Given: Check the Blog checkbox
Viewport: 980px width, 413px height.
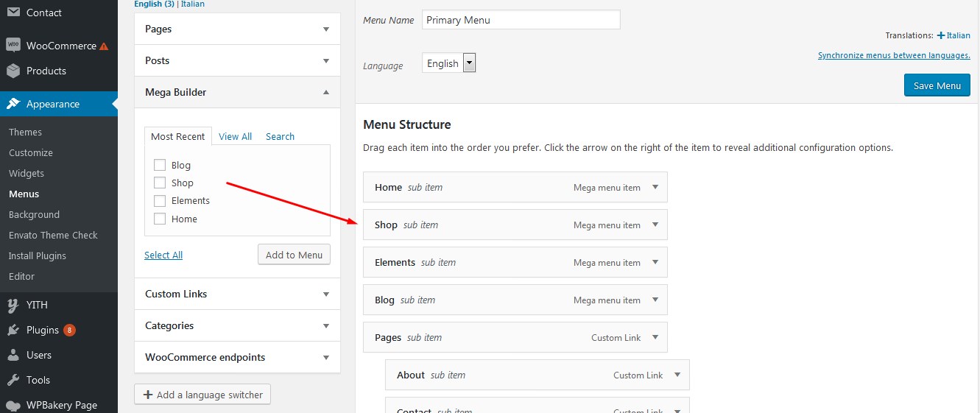Looking at the screenshot, I should click(159, 165).
